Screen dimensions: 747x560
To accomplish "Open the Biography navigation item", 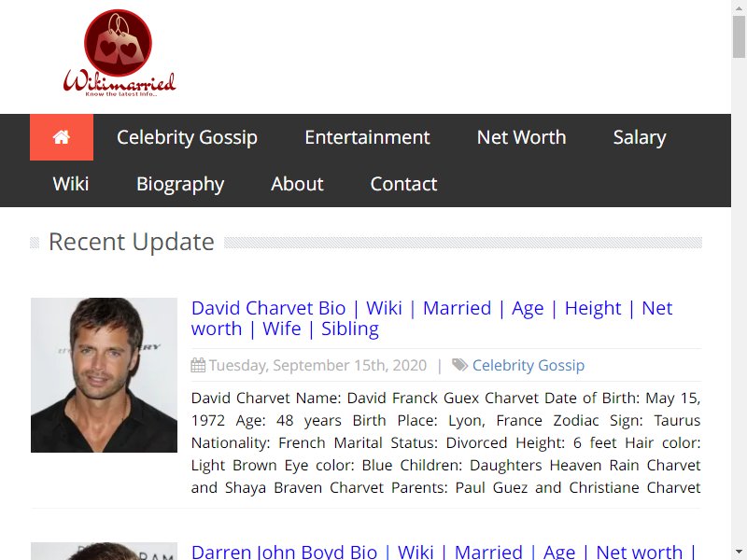I will (x=180, y=184).
